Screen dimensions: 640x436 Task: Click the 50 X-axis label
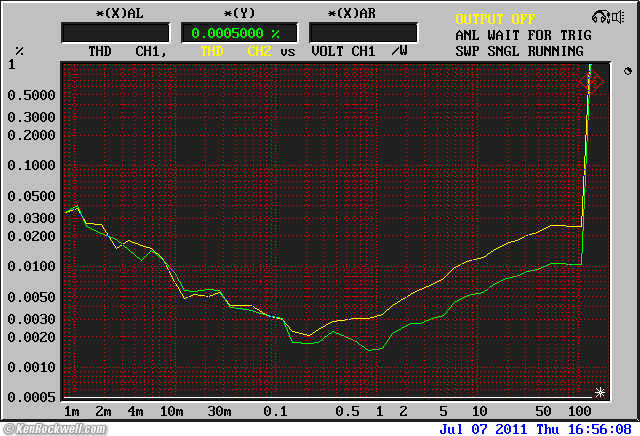tap(543, 412)
